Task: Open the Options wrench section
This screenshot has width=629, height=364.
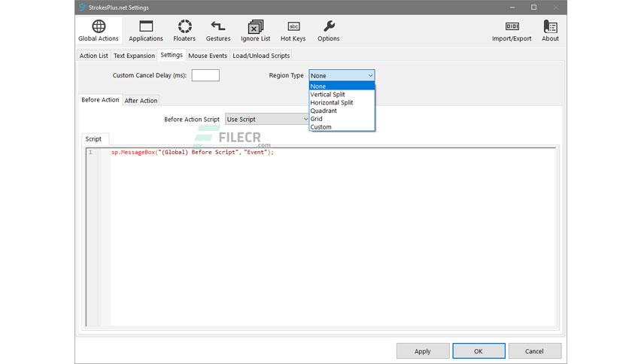Action: click(329, 31)
